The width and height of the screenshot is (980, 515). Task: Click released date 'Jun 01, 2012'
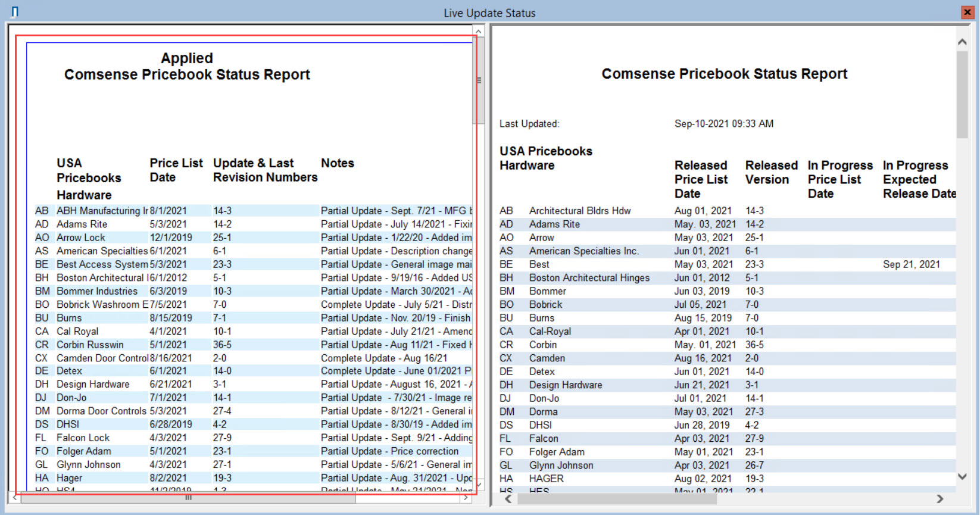pos(702,278)
